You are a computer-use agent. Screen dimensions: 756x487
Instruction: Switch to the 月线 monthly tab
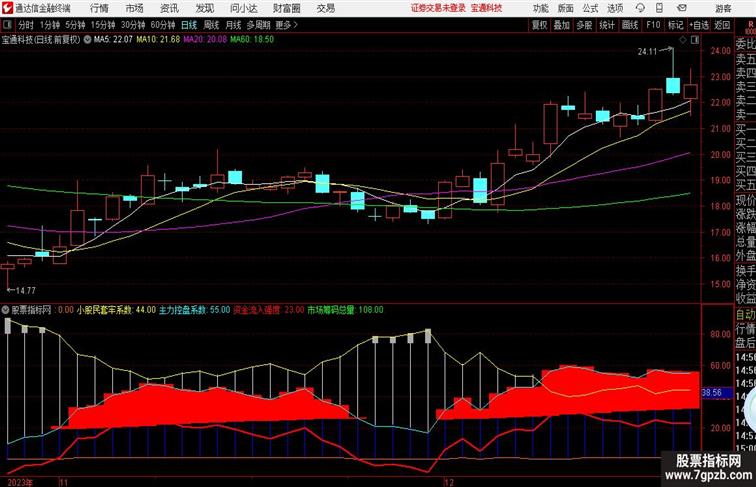pyautogui.click(x=233, y=25)
